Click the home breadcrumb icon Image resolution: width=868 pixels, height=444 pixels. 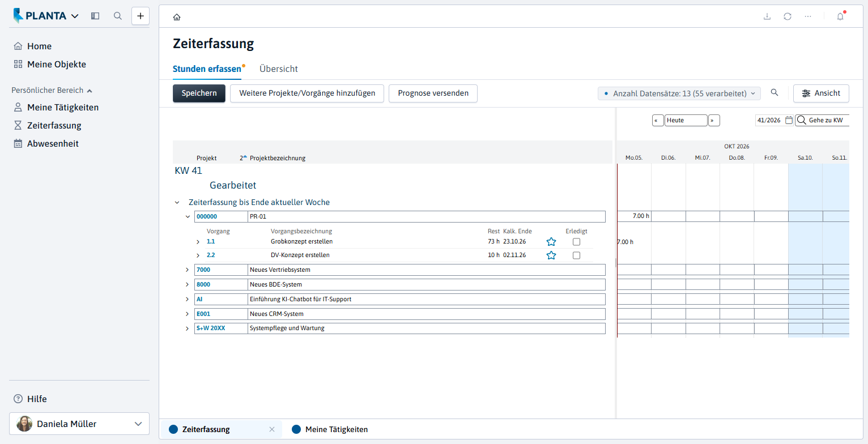pyautogui.click(x=177, y=17)
